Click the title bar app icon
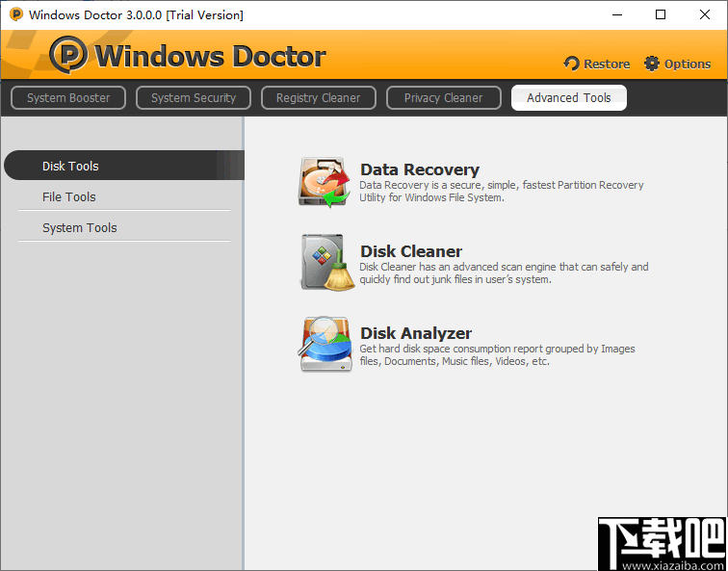728x571 pixels. pos(15,14)
